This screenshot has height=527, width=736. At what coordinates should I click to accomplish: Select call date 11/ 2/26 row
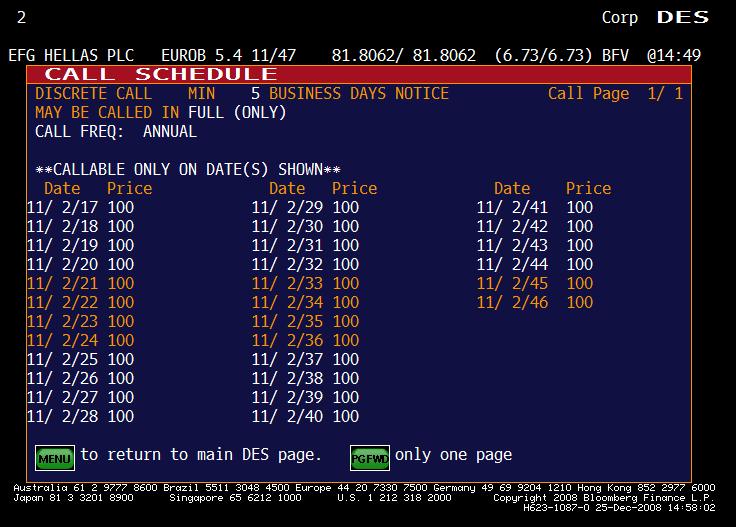(x=80, y=378)
